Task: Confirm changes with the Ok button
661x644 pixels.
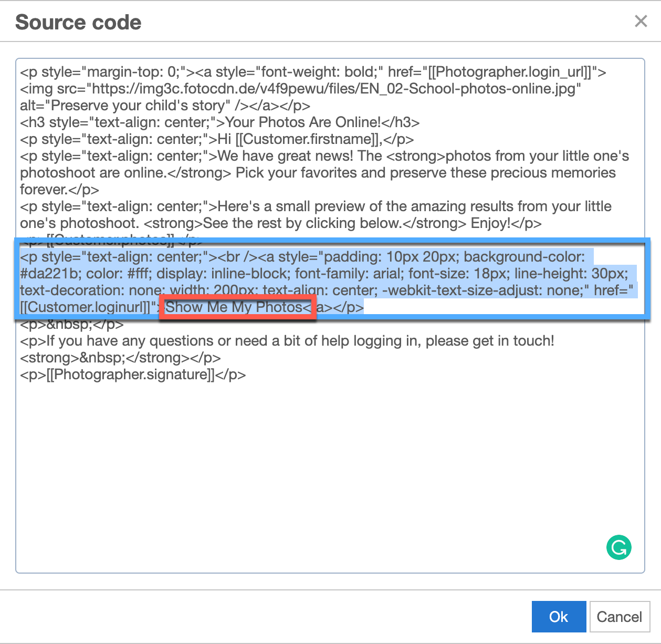Action: pyautogui.click(x=559, y=616)
